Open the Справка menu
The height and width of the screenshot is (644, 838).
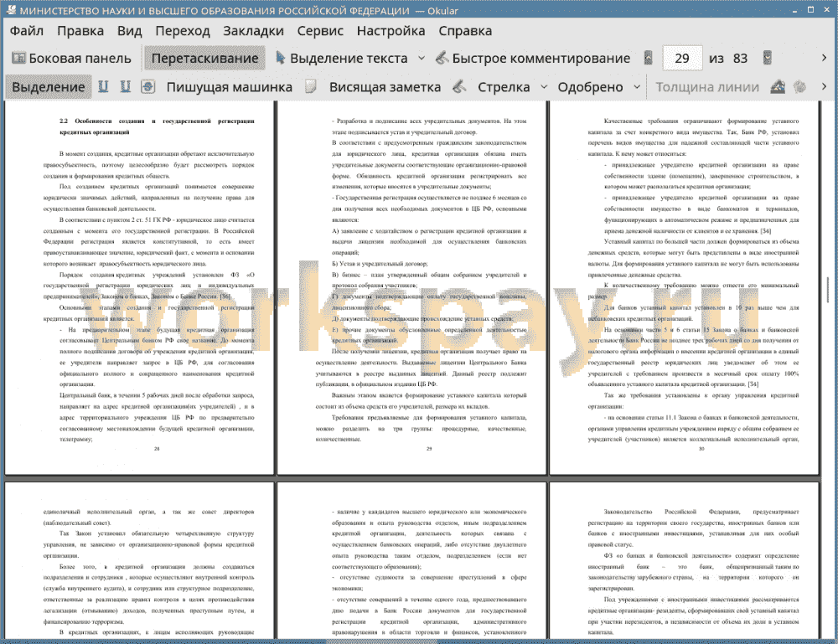pos(465,31)
